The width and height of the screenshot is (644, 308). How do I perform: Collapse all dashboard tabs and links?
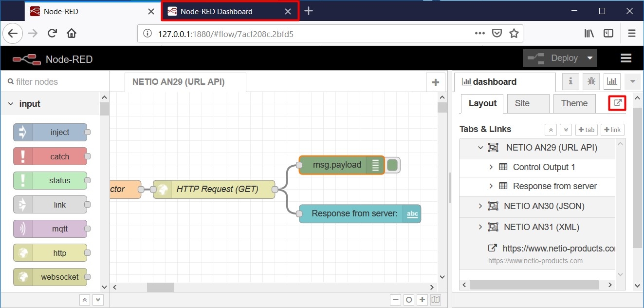[551, 130]
